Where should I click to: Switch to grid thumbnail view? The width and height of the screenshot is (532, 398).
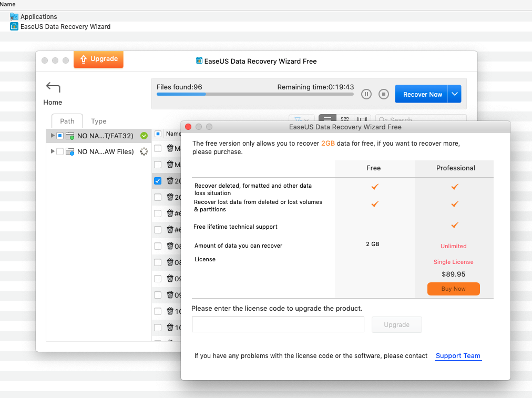[x=345, y=118]
